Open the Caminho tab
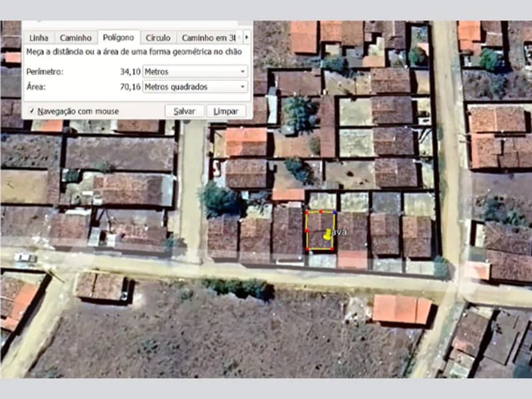 point(76,38)
